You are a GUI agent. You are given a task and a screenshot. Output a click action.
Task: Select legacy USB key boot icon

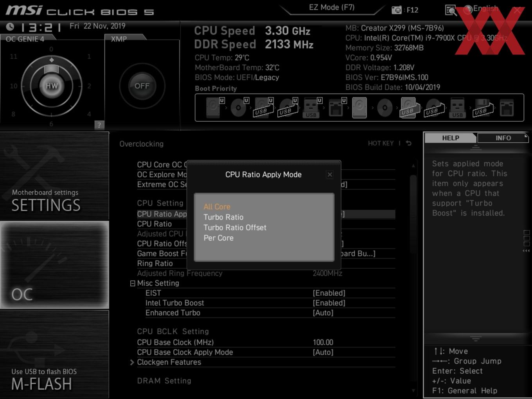pyautogui.click(x=457, y=108)
